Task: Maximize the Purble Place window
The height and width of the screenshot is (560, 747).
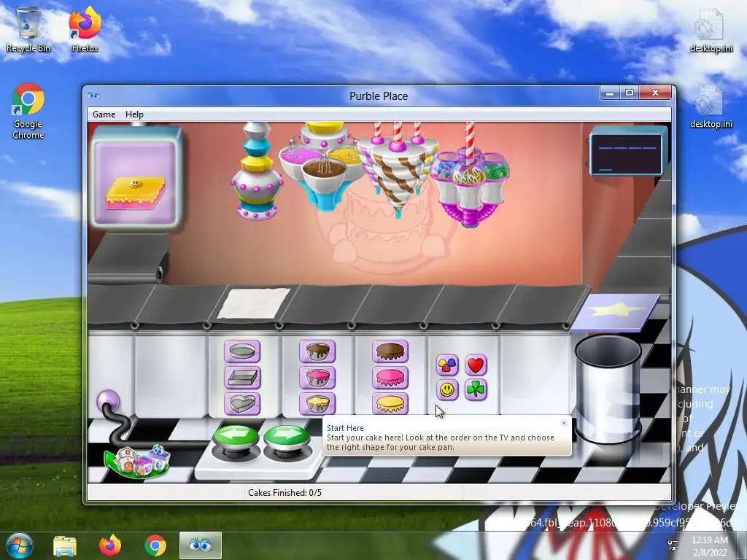Action: click(630, 93)
